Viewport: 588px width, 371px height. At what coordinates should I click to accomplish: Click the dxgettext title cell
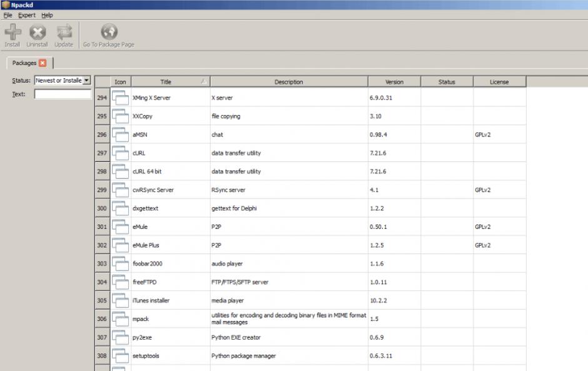click(171, 208)
